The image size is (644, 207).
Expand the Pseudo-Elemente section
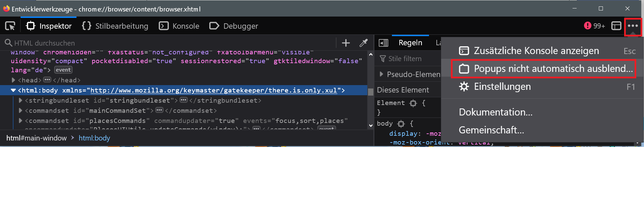[381, 74]
